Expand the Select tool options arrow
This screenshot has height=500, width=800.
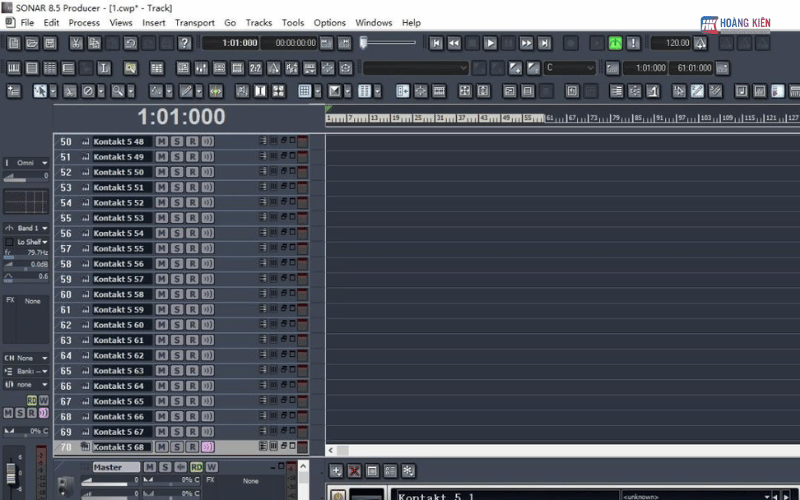tap(53, 91)
